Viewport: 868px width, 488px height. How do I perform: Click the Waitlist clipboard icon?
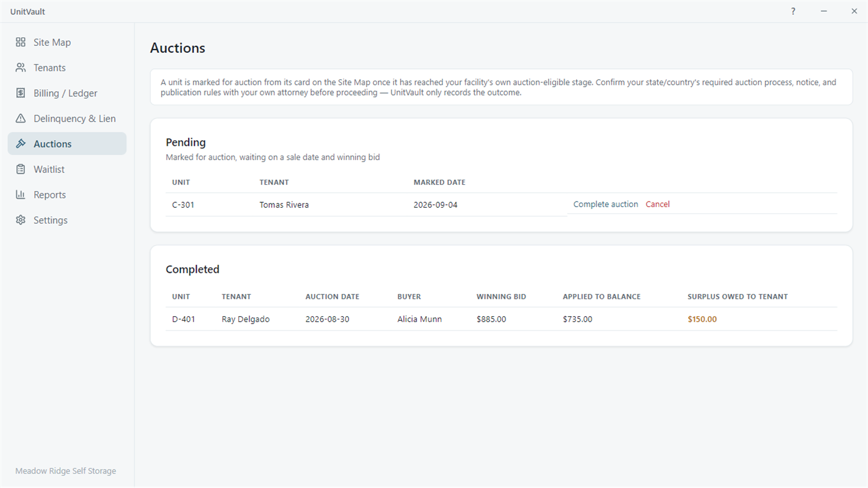coord(20,169)
